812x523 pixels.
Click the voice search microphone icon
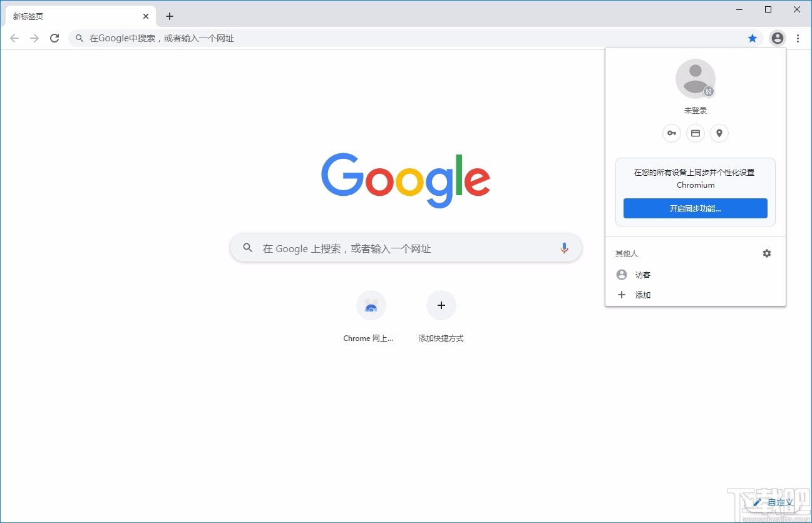(563, 248)
